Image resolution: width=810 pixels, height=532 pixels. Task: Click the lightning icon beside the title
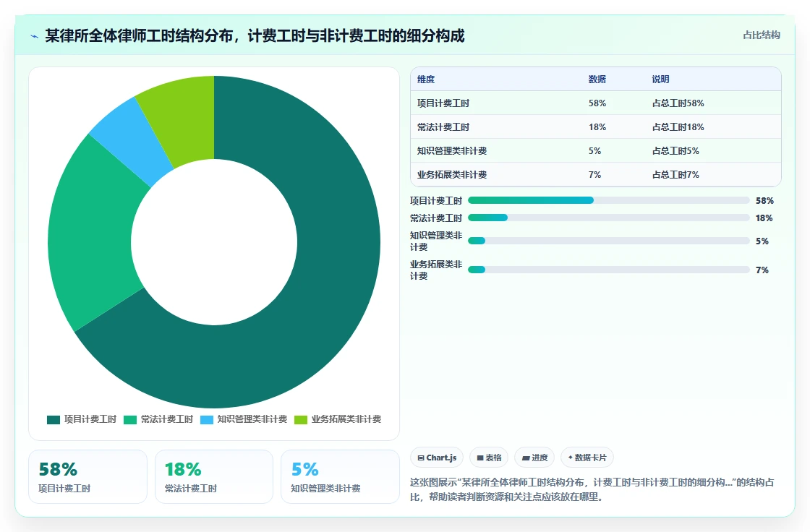pyautogui.click(x=35, y=36)
